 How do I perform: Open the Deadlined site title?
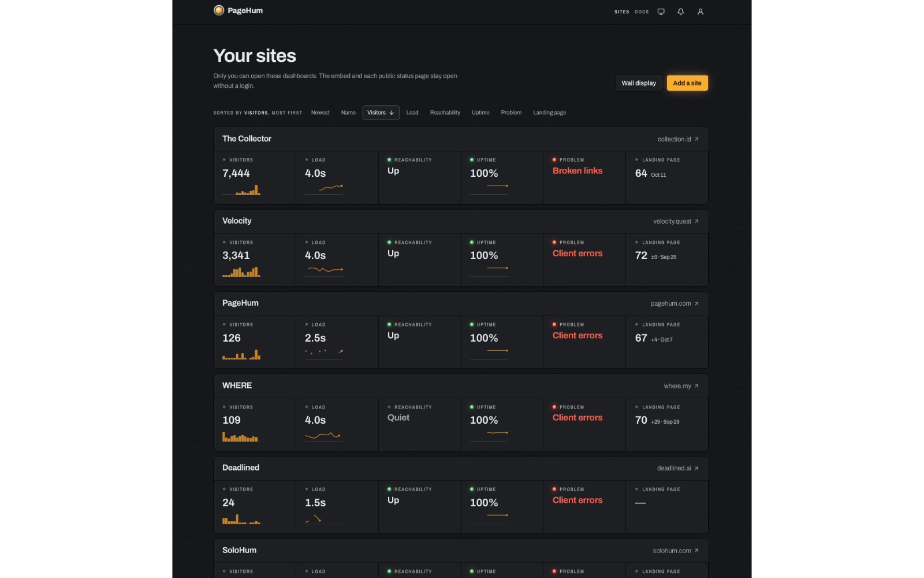coord(241,468)
